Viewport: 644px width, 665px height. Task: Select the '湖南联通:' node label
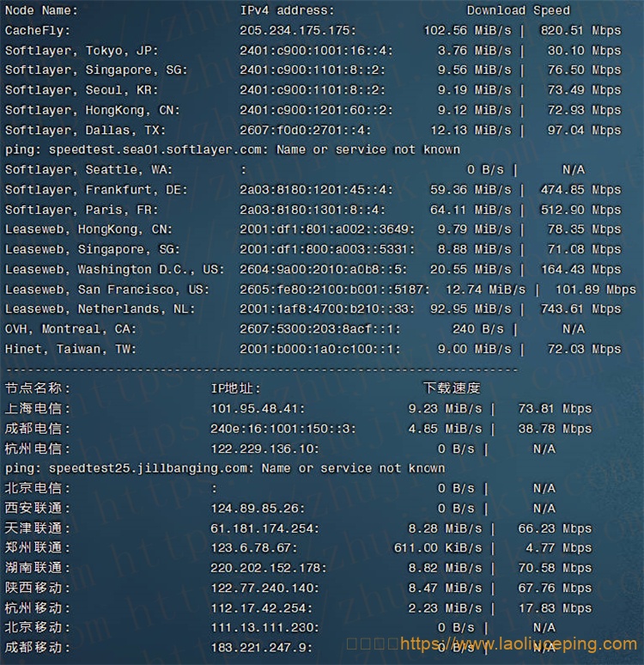tap(37, 568)
